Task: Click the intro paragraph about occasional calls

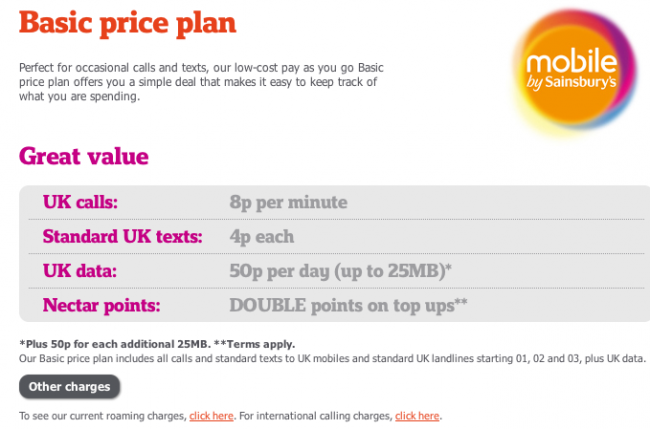Action: [x=201, y=82]
